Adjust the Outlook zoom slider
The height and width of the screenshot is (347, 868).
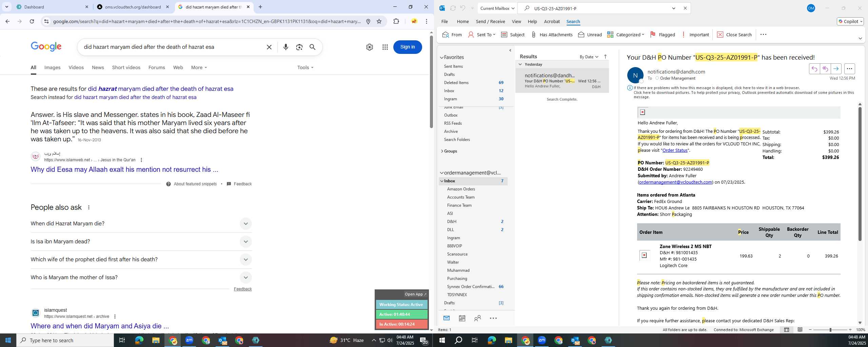(830, 330)
